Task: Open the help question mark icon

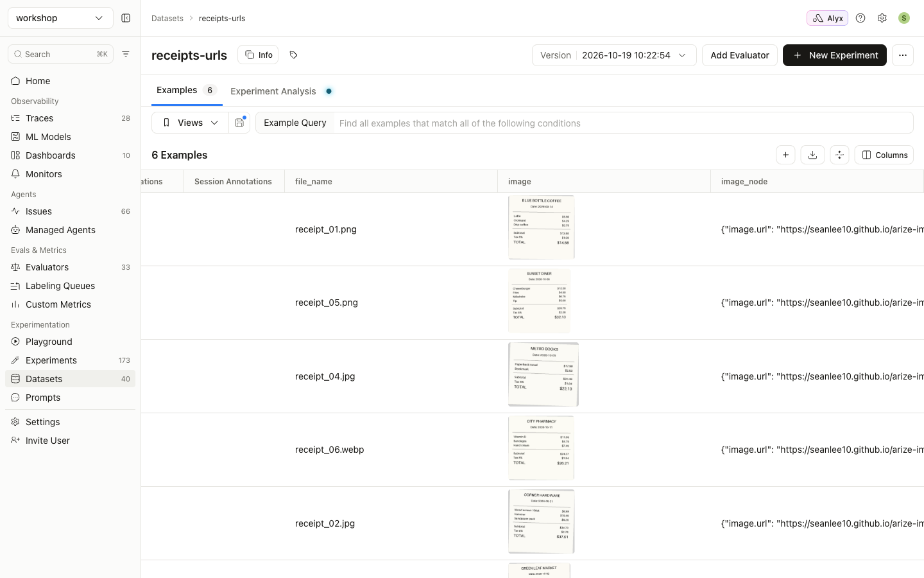Action: (x=860, y=18)
